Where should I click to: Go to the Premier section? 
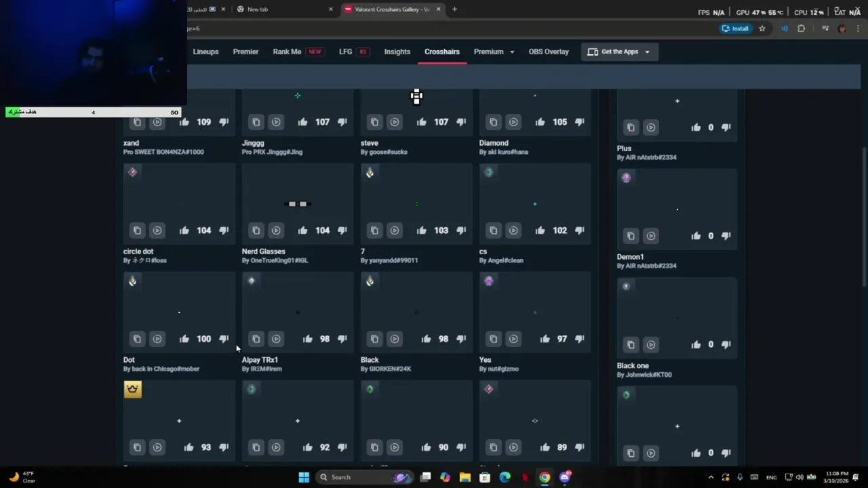coord(245,52)
